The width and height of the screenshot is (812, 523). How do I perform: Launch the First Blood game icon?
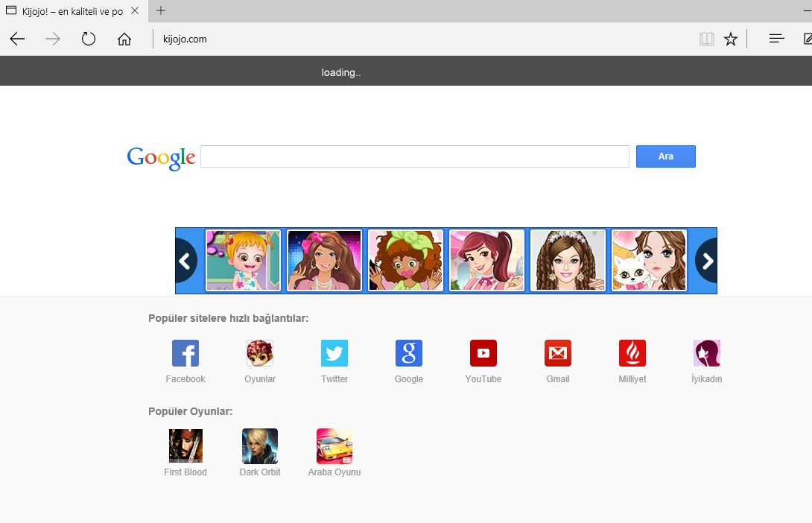coord(185,446)
